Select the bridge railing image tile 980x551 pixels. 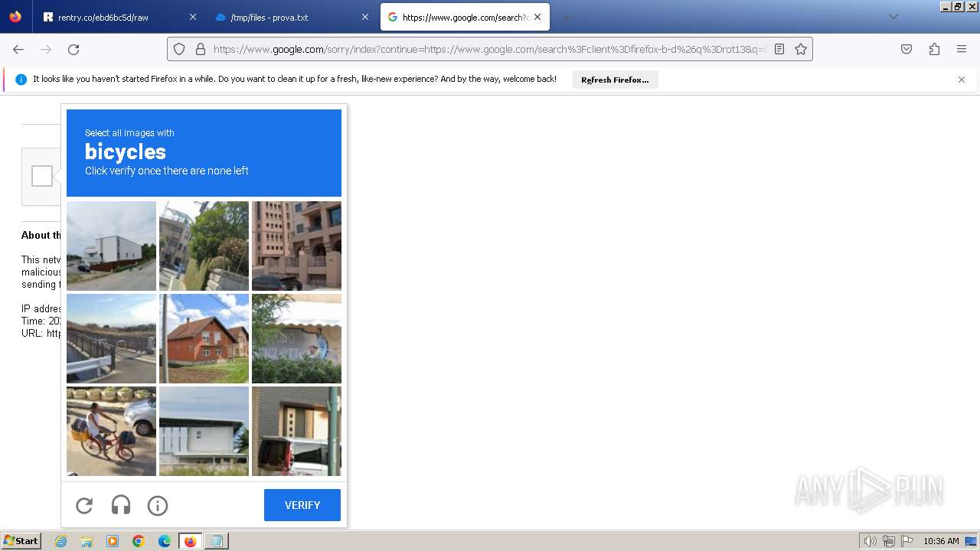pyautogui.click(x=111, y=338)
